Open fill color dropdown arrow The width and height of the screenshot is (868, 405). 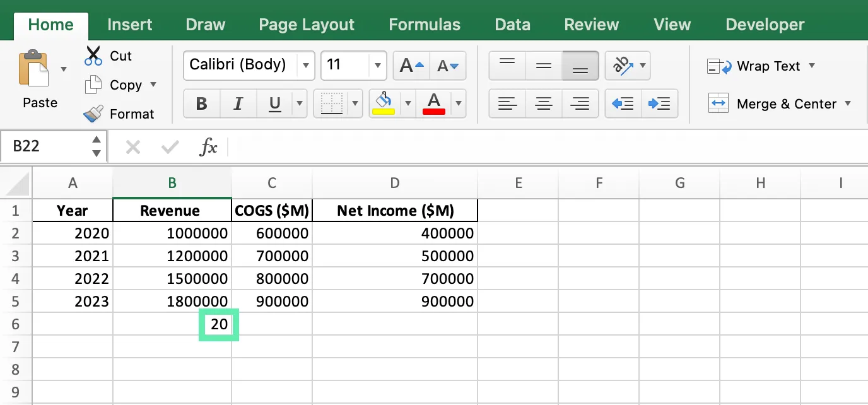[408, 103]
